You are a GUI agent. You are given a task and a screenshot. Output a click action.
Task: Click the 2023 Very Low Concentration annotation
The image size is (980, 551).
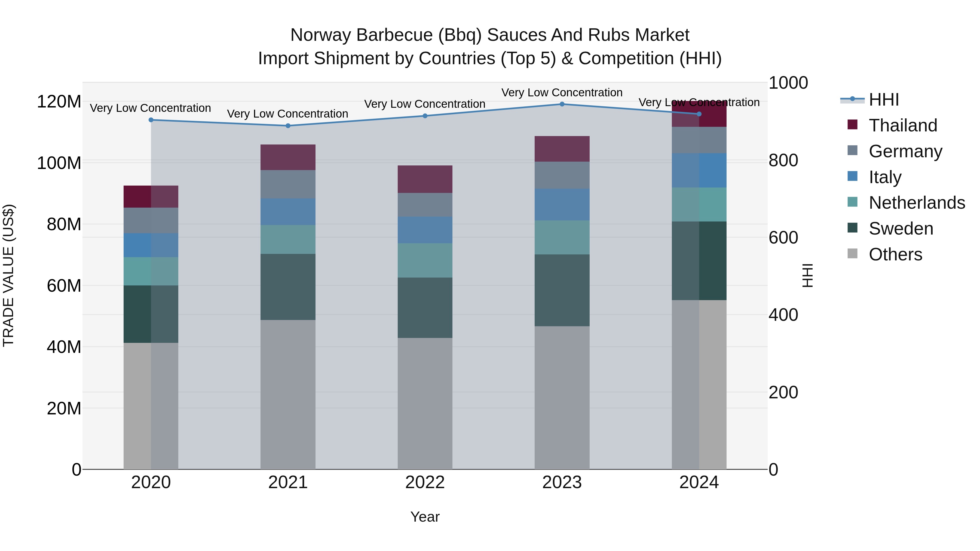pyautogui.click(x=562, y=93)
